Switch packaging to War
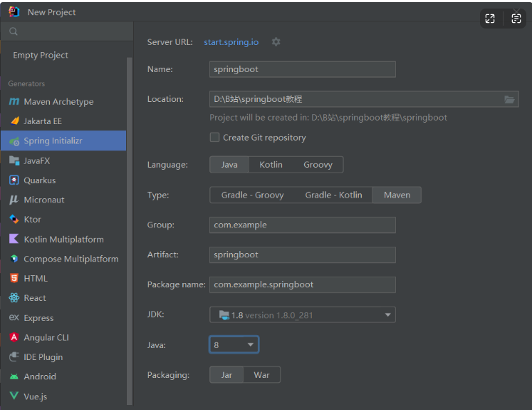This screenshot has height=410, width=532. click(261, 375)
